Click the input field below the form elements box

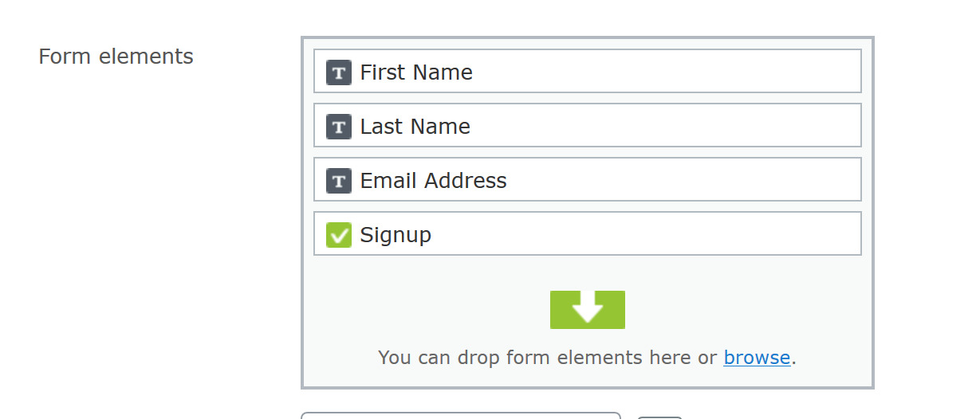460,415
